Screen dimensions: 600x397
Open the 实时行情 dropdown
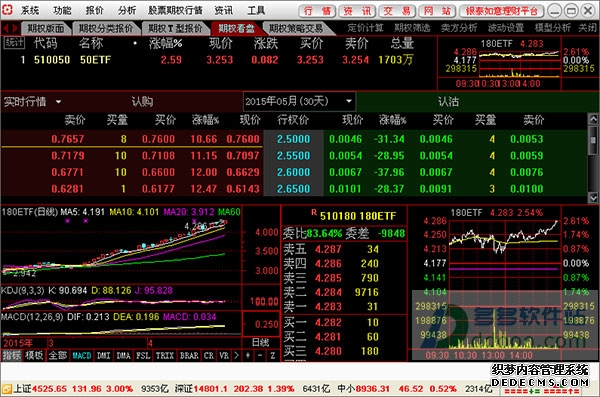tap(33, 101)
